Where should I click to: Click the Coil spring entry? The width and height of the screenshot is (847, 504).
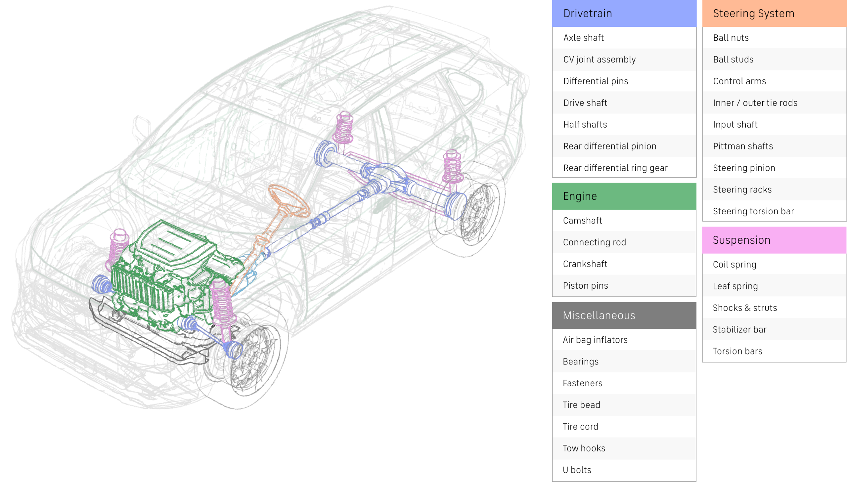click(x=774, y=265)
